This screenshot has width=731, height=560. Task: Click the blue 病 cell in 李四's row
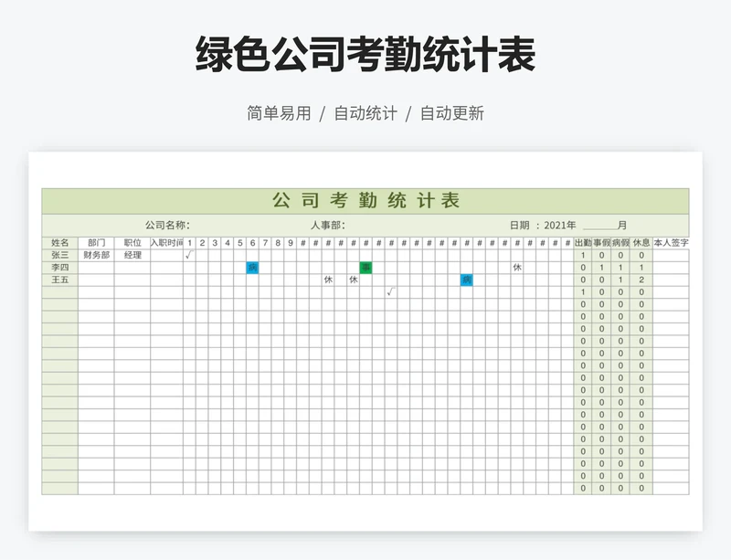pyautogui.click(x=252, y=268)
